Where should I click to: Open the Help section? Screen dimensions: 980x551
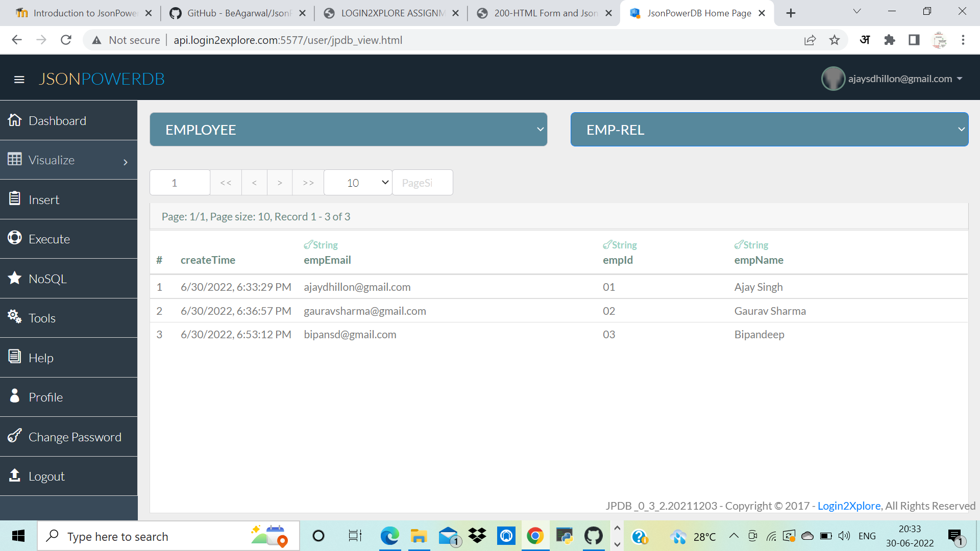pos(41,357)
